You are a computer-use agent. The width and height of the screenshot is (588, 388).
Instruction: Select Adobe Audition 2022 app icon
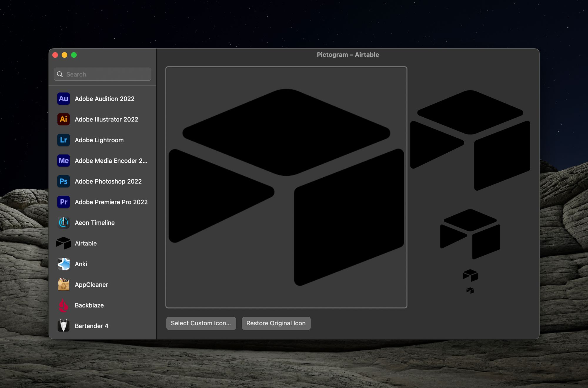pos(63,99)
